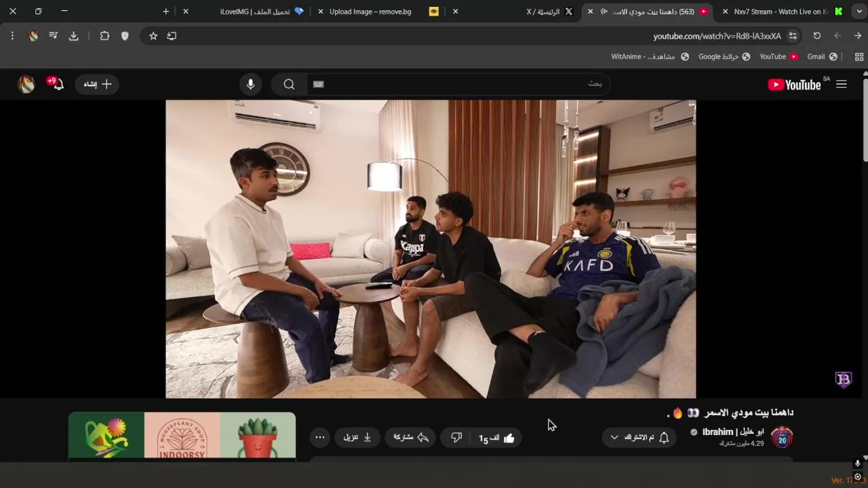Open the extensions puzzle icon
The width and height of the screenshot is (868, 488).
104,36
